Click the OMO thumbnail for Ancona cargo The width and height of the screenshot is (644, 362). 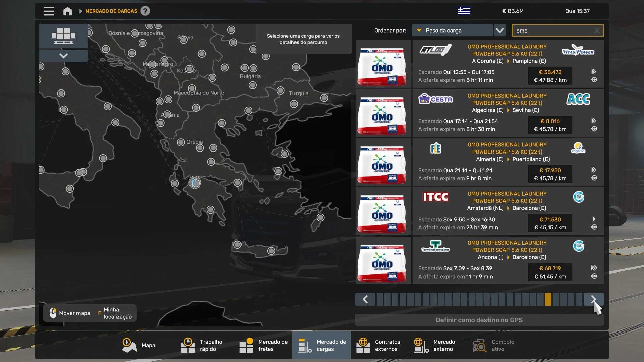point(383,260)
